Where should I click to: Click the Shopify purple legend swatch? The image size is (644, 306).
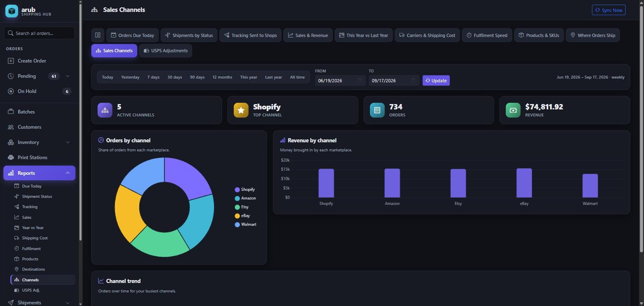[237, 190]
